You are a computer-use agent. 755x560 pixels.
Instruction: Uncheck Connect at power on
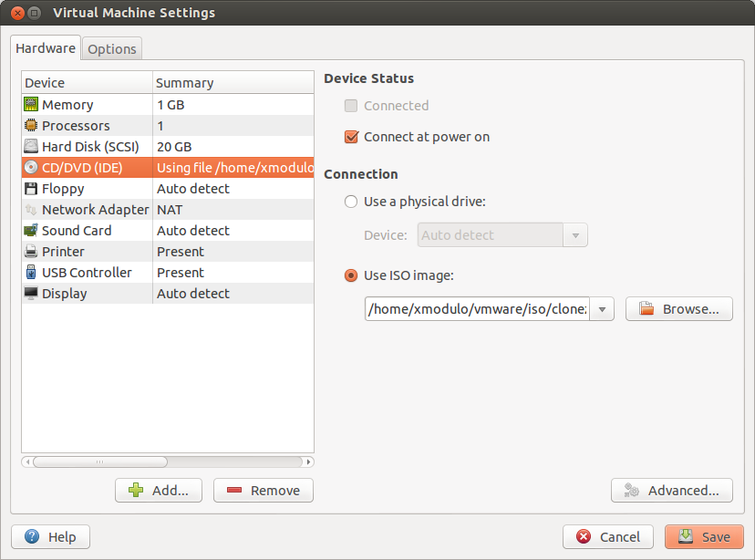(351, 137)
